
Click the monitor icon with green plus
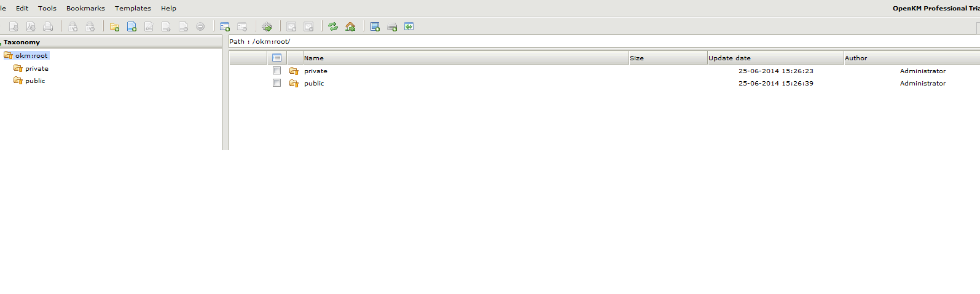(x=375, y=27)
